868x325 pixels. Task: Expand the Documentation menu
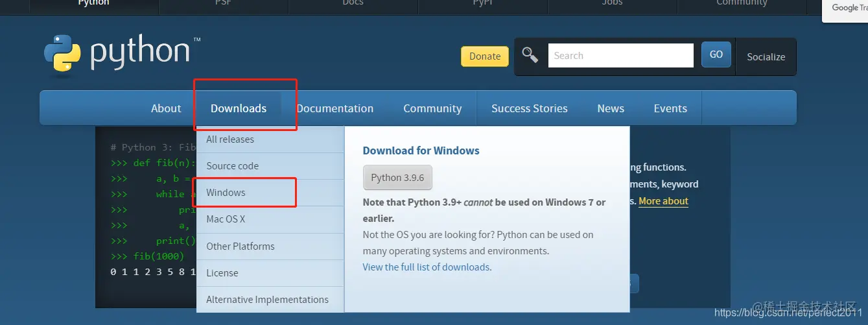click(x=335, y=108)
